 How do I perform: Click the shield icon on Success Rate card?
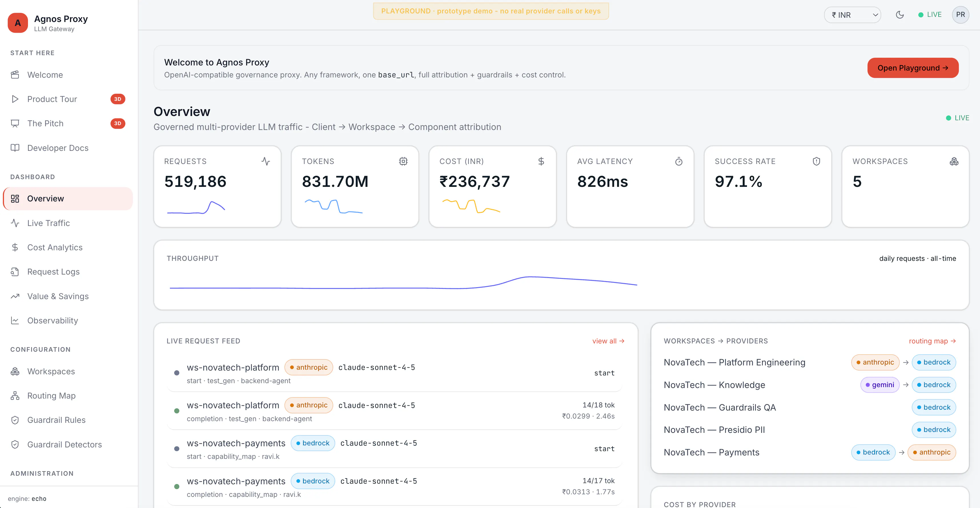[x=816, y=161]
